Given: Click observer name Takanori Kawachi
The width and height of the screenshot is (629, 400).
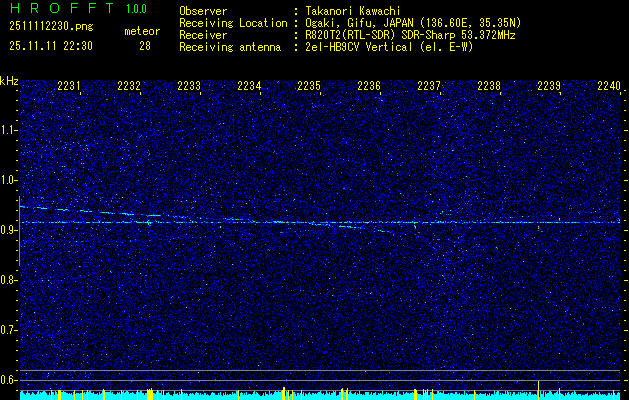Looking at the screenshot, I should click(x=353, y=11).
